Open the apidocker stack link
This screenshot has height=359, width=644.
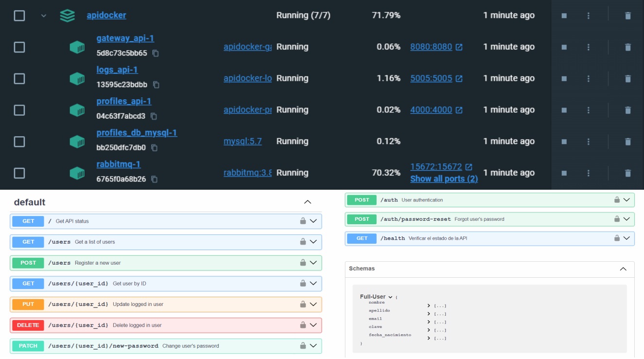tap(106, 16)
